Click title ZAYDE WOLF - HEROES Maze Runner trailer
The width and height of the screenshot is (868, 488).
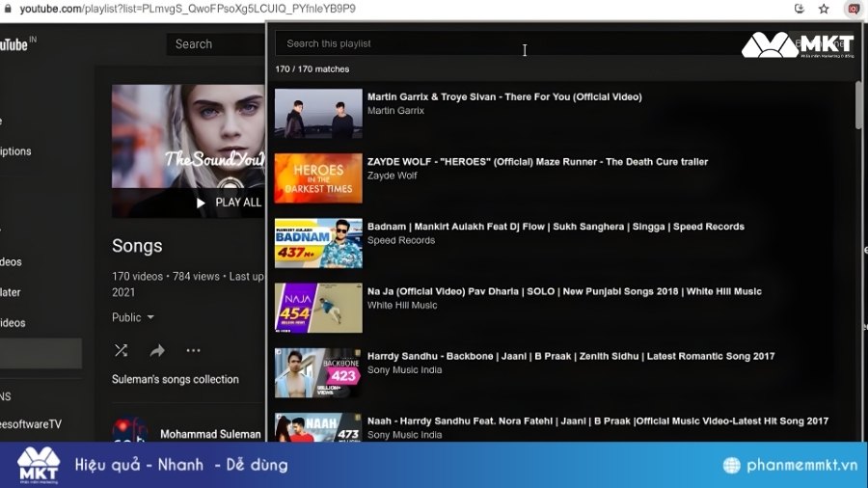pyautogui.click(x=537, y=162)
